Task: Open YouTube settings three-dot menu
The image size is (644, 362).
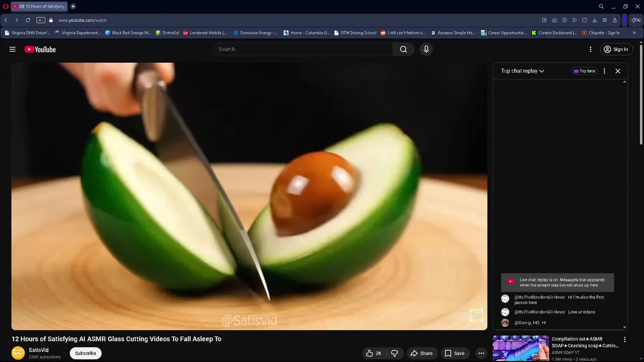Action: (591, 49)
